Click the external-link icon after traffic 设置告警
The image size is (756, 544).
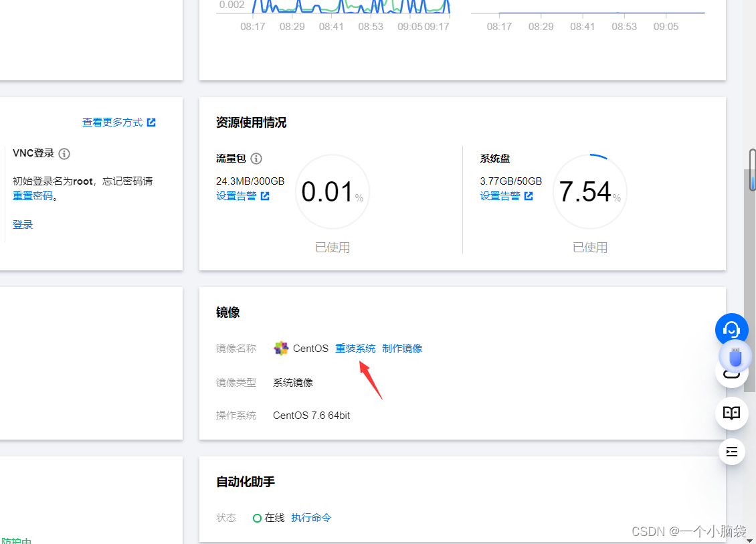[x=265, y=195]
